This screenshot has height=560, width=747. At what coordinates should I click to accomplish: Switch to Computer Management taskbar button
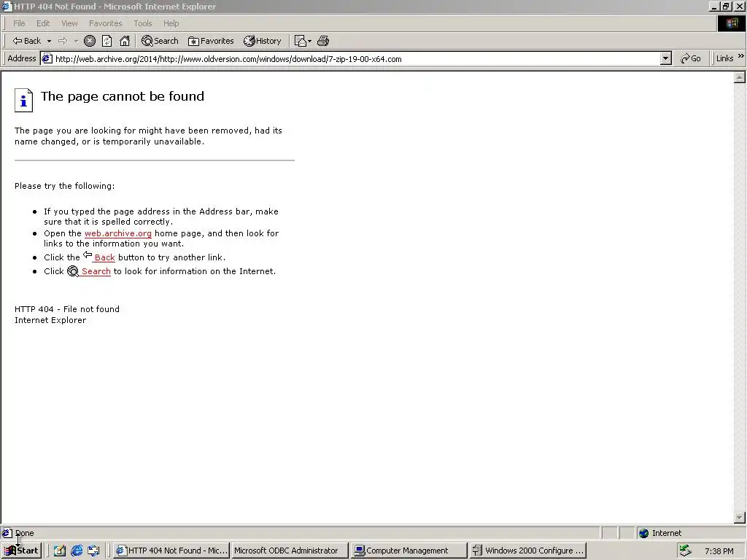[x=409, y=551]
